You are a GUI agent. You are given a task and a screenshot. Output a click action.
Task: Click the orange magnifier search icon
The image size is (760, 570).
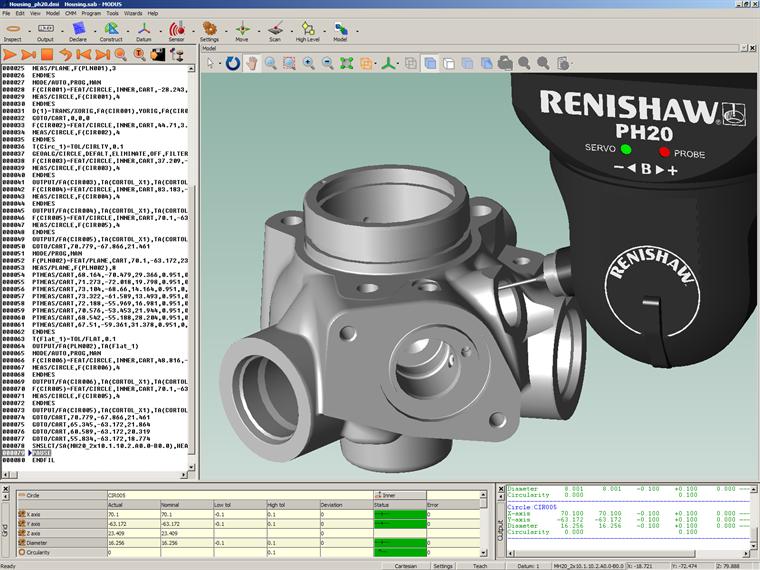[121, 55]
